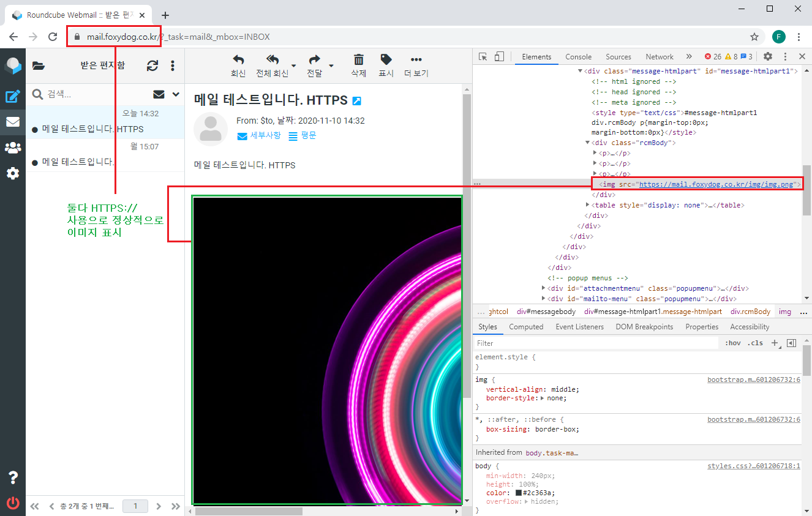Open styles.css source link
Image resolution: width=812 pixels, height=516 pixels.
point(754,466)
